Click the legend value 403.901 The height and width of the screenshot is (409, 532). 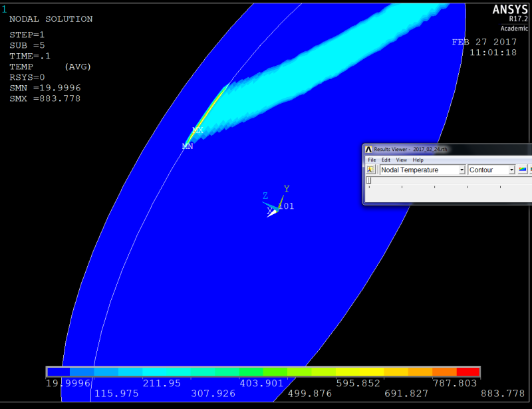[x=261, y=383]
